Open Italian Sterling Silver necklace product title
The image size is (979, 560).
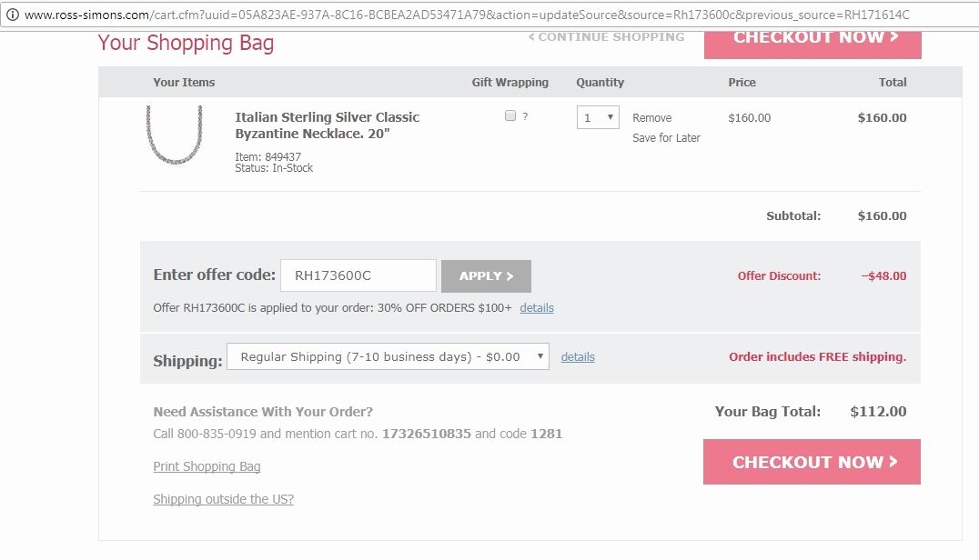327,125
